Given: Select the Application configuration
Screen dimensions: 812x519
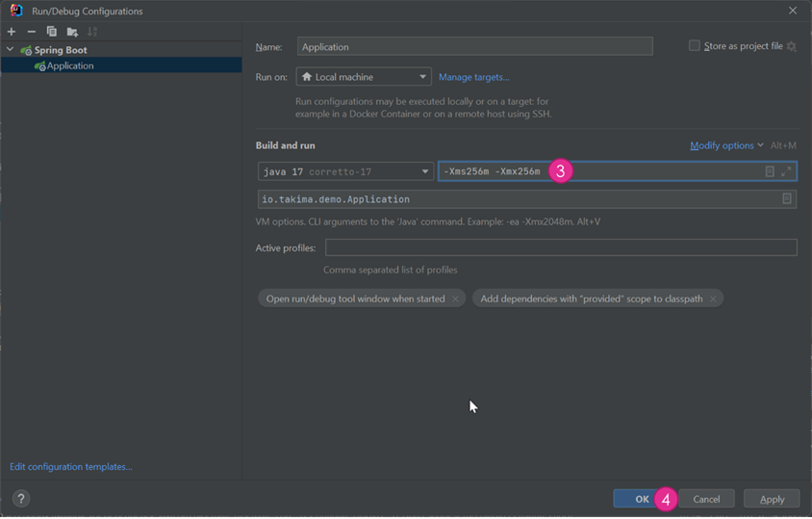Looking at the screenshot, I should click(x=121, y=65).
